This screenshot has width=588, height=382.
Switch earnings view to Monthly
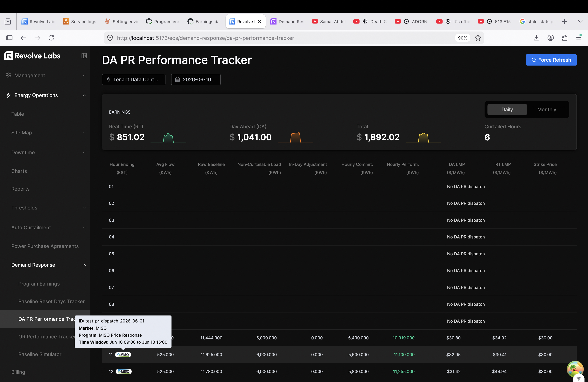coord(547,110)
